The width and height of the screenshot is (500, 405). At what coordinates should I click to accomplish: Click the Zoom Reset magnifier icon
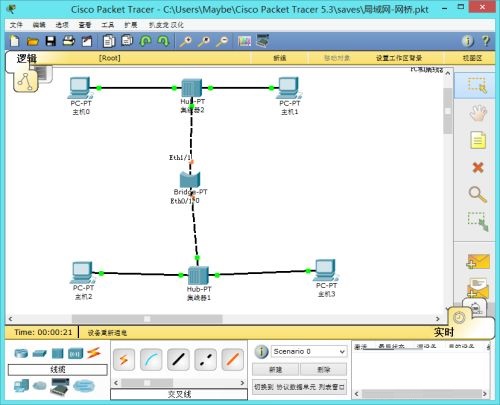(204, 41)
